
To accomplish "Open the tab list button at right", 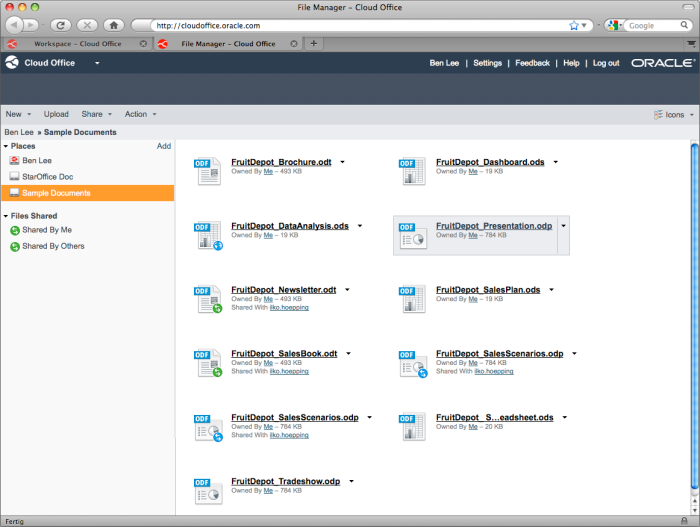I will tap(691, 44).
